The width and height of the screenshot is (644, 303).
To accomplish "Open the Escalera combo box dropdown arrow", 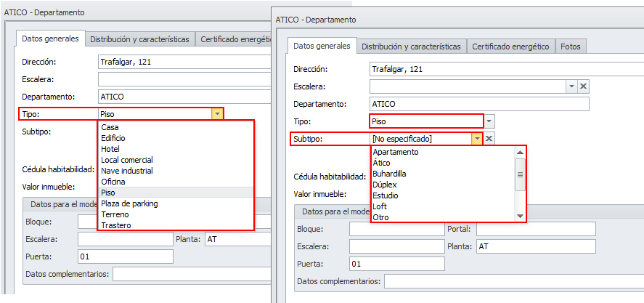I will (571, 86).
